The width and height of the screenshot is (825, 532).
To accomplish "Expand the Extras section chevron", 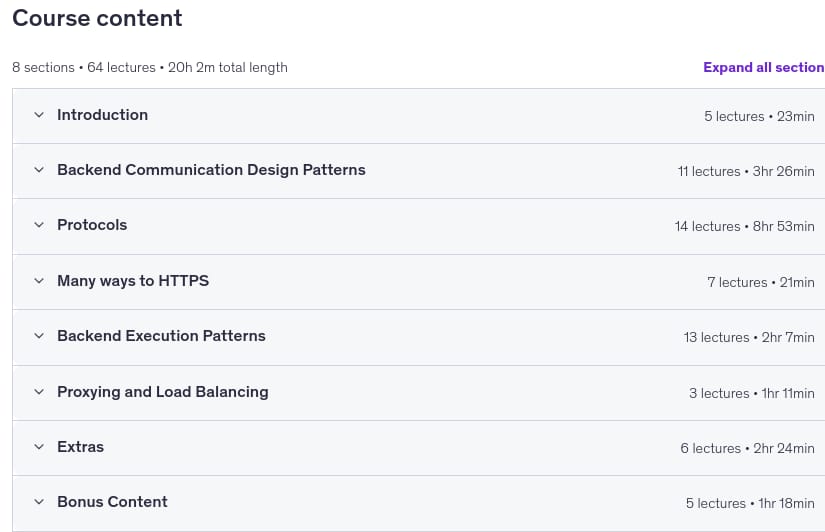I will click(39, 447).
